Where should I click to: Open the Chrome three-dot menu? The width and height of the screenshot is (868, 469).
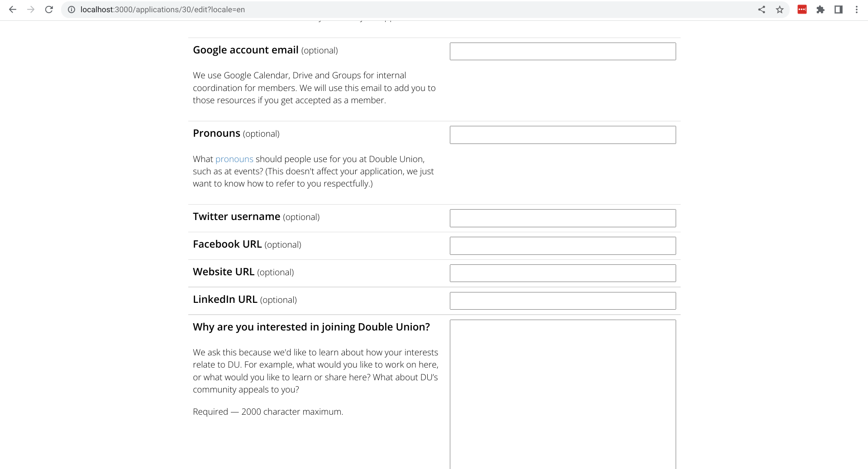tap(856, 10)
